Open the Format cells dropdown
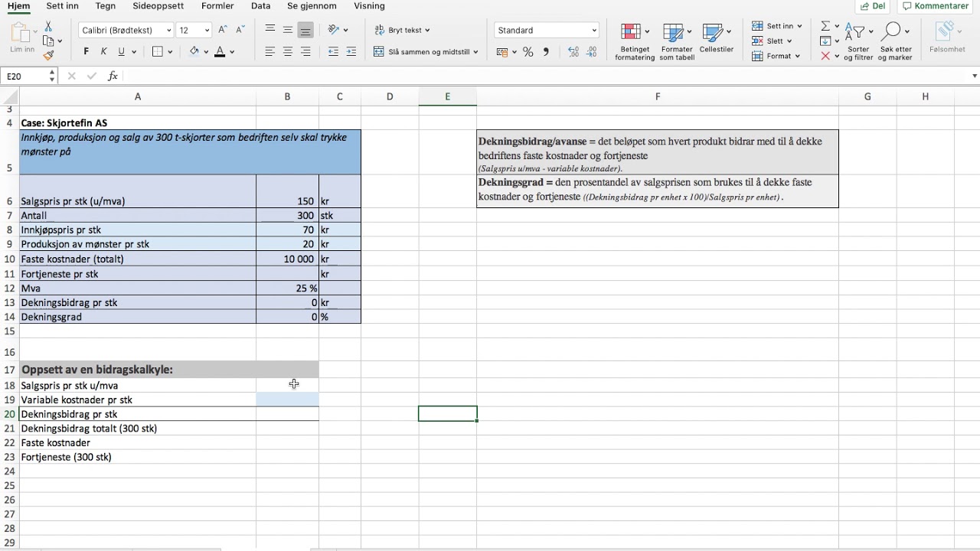Viewport: 980px width, 551px height. (776, 56)
